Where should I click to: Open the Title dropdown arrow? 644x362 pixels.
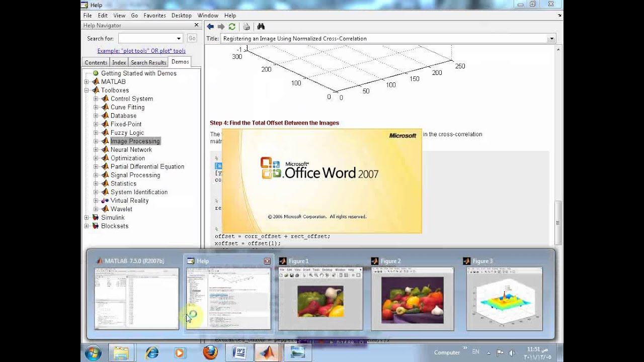(551, 39)
